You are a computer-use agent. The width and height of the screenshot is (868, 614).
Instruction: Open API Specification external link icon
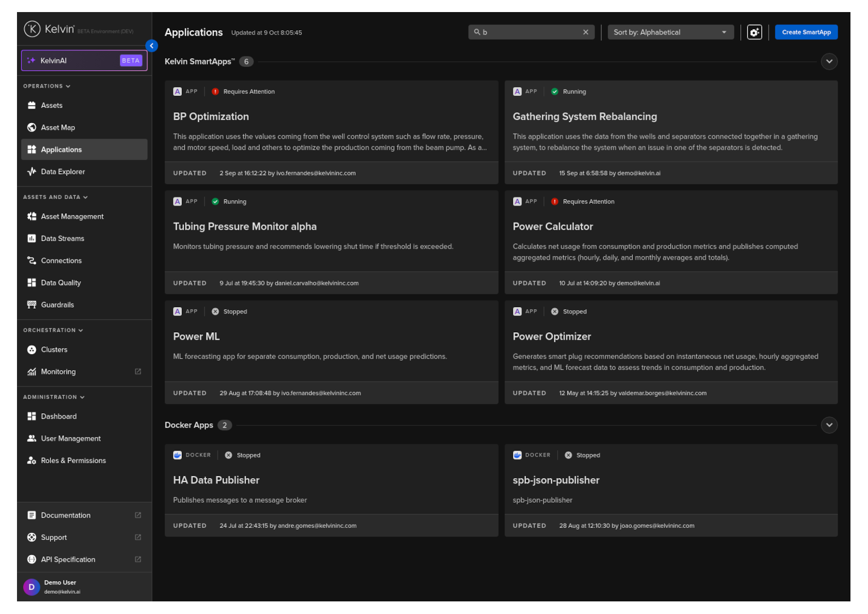[x=138, y=559]
